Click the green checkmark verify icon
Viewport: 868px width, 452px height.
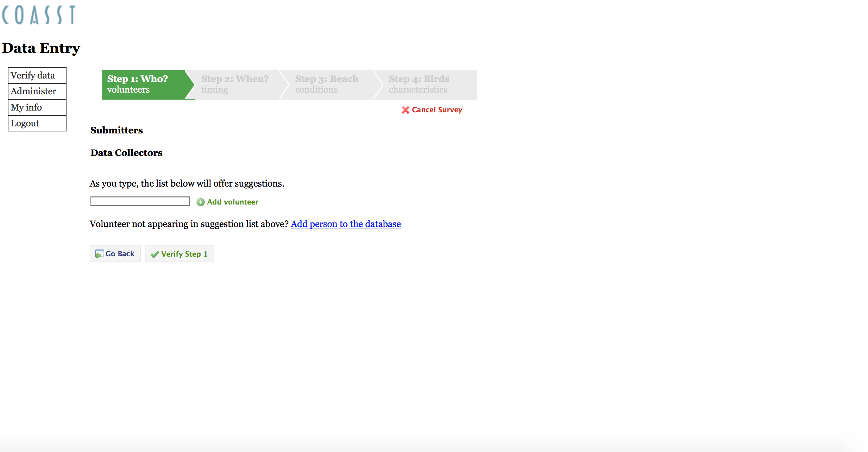(x=155, y=254)
